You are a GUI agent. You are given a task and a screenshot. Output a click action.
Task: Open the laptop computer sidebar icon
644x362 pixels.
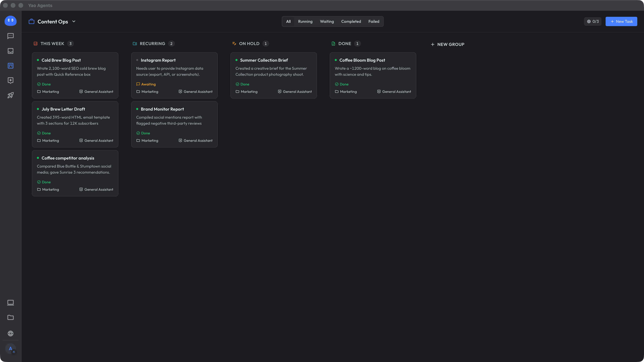[11, 303]
